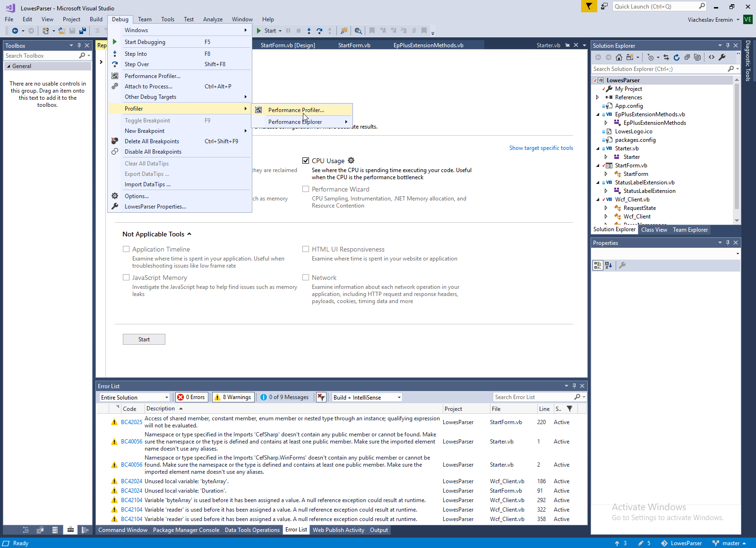Screen dimensions: 756x548
Task: Switch to the StartForm.vb [Design] tab
Action: (x=288, y=45)
